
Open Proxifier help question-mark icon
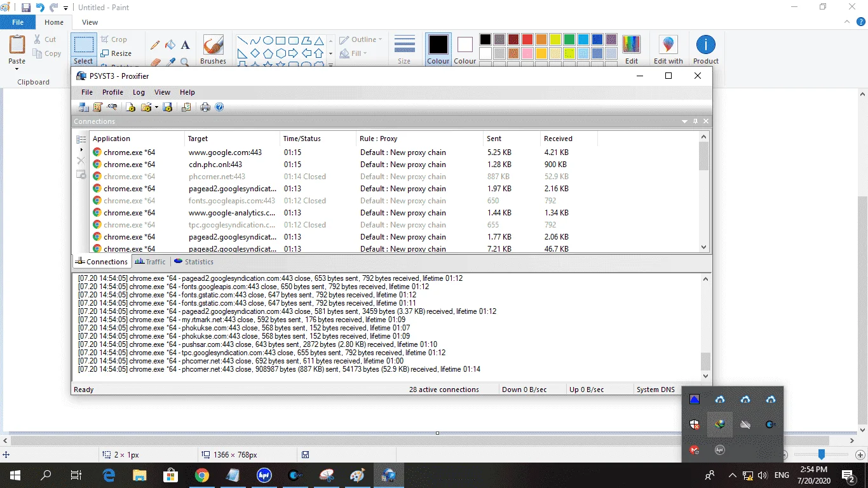pyautogui.click(x=219, y=107)
